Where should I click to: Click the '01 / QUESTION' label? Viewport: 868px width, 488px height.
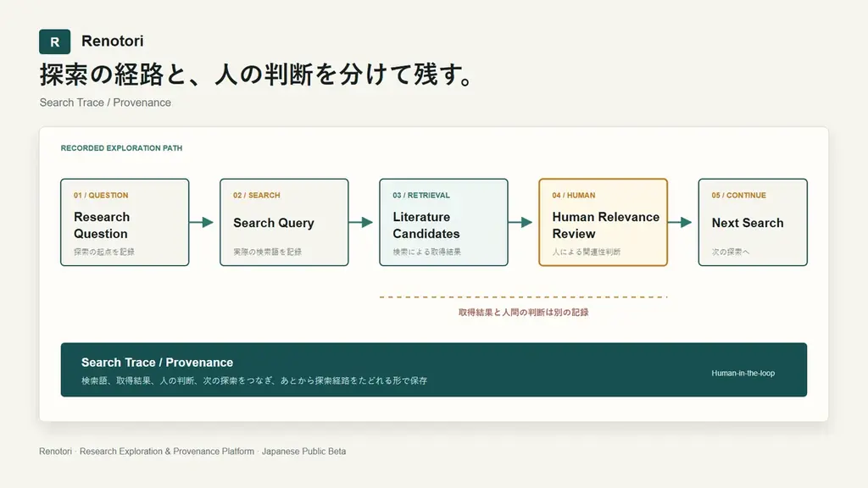101,196
